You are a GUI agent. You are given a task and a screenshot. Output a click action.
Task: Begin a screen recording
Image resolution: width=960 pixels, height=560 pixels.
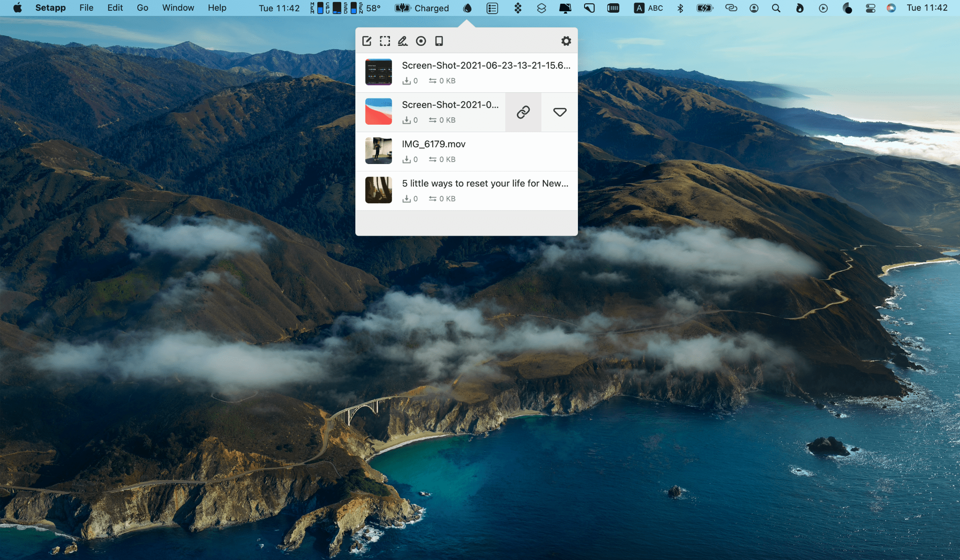tap(420, 41)
